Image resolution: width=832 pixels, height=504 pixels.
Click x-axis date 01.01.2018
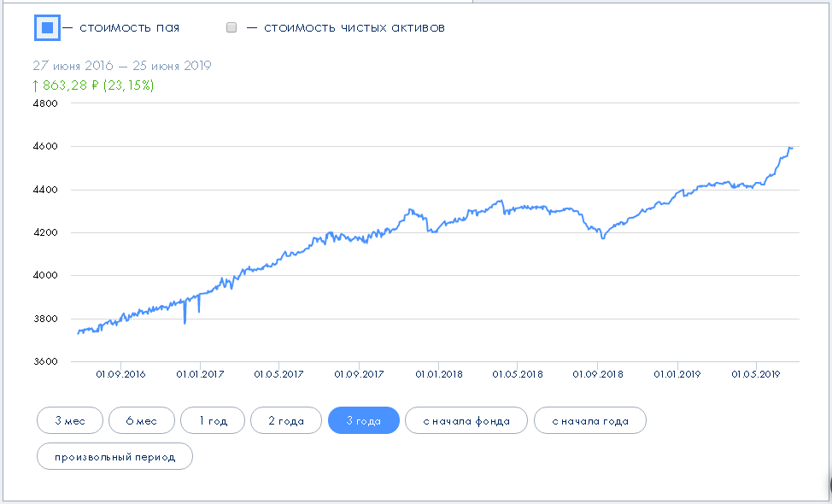pos(439,374)
